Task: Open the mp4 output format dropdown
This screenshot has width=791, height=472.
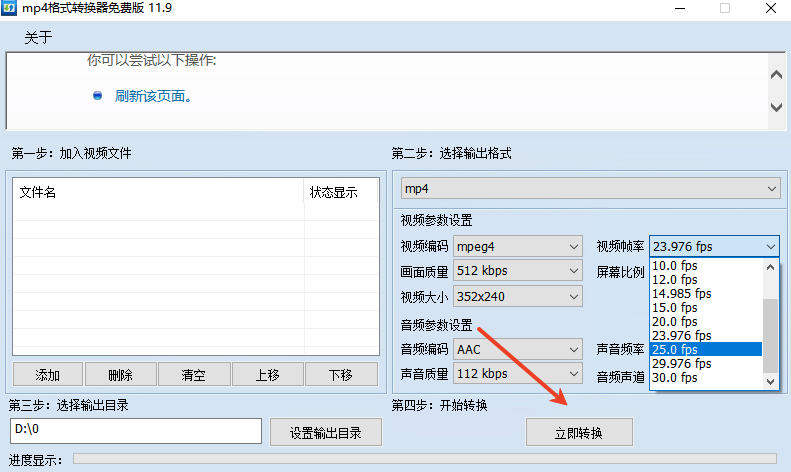Action: click(590, 189)
